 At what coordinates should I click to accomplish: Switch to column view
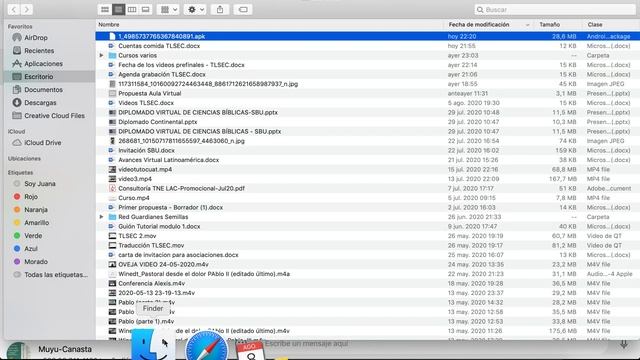point(132,9)
